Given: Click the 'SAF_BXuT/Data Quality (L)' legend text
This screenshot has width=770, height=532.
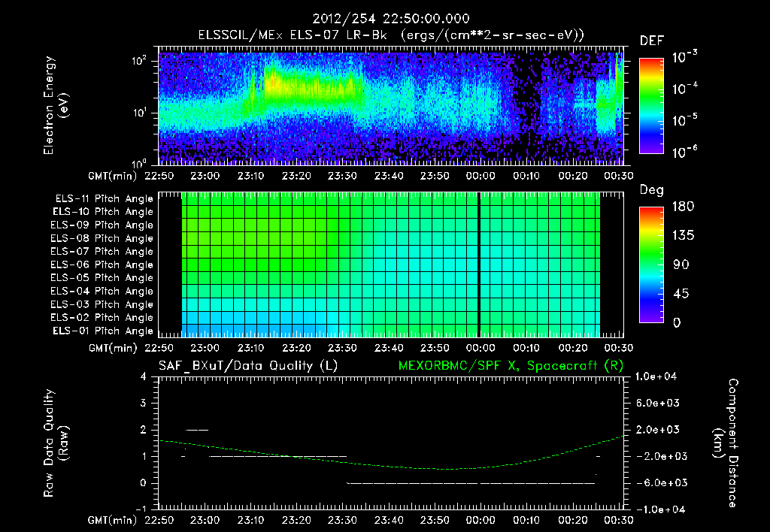Looking at the screenshot, I should [248, 366].
